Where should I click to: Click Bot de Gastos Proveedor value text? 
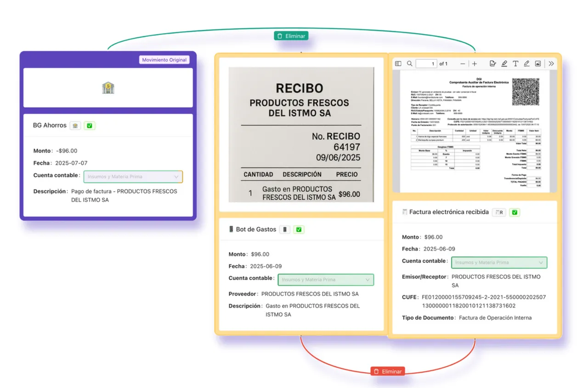click(310, 294)
